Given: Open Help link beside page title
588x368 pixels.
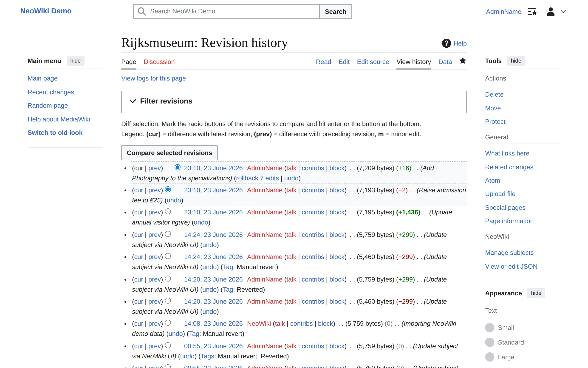Looking at the screenshot, I should (460, 43).
